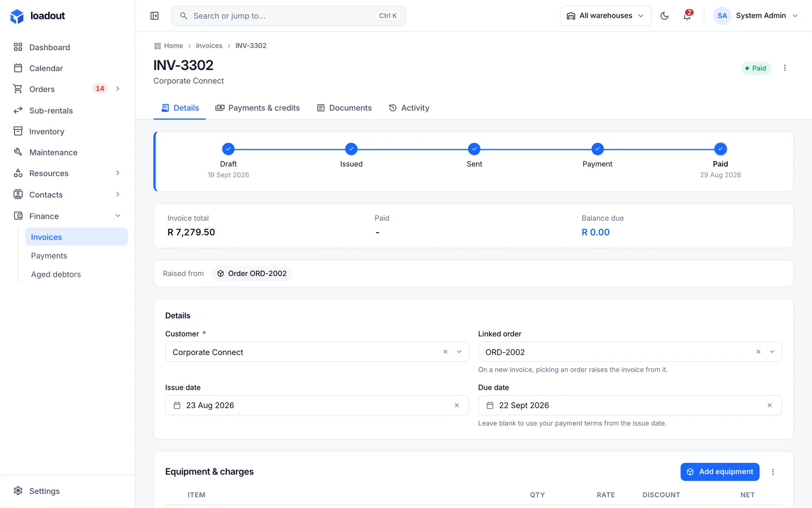Expand the Contacts submenu chevron
The image size is (812, 508).
pyautogui.click(x=118, y=194)
